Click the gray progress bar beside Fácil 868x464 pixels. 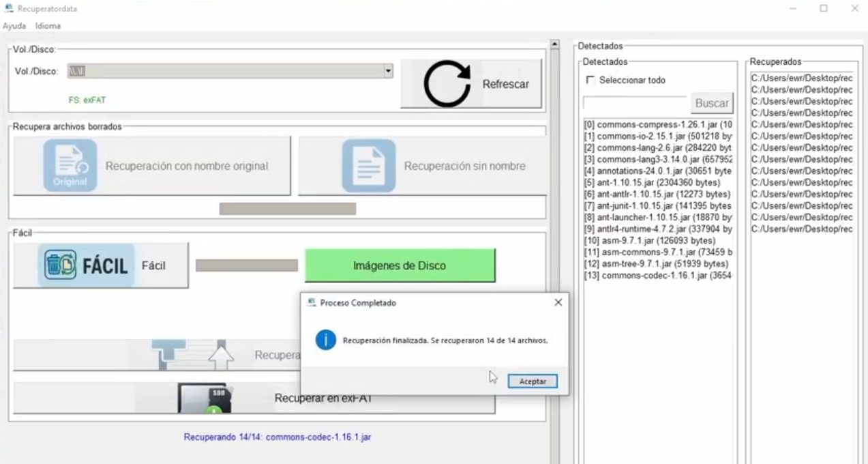tap(246, 265)
